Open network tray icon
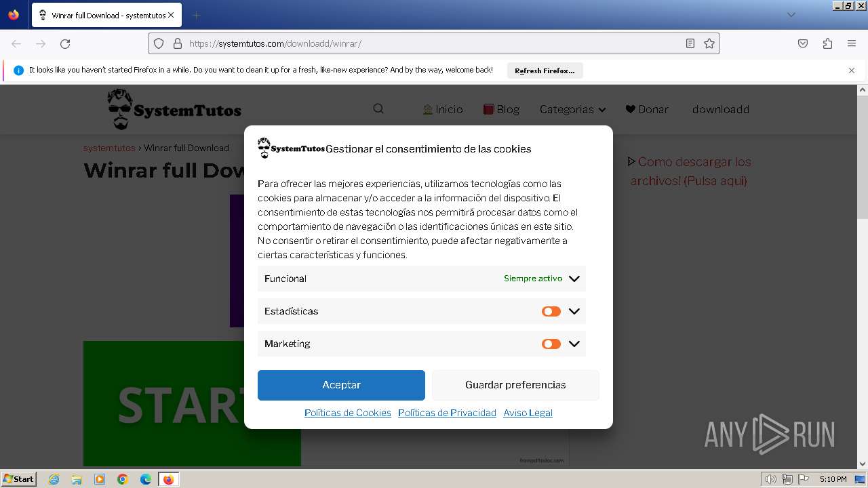The width and height of the screenshot is (868, 488). (x=787, y=479)
